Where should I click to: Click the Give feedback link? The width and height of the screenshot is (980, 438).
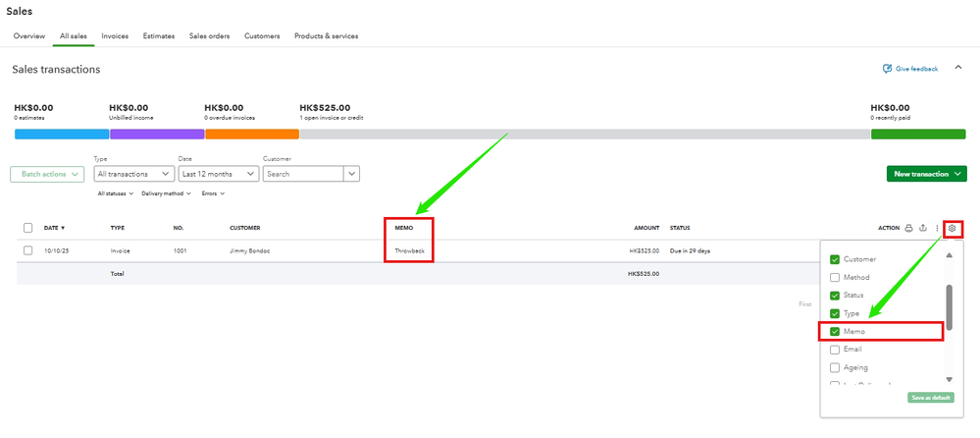pyautogui.click(x=917, y=69)
